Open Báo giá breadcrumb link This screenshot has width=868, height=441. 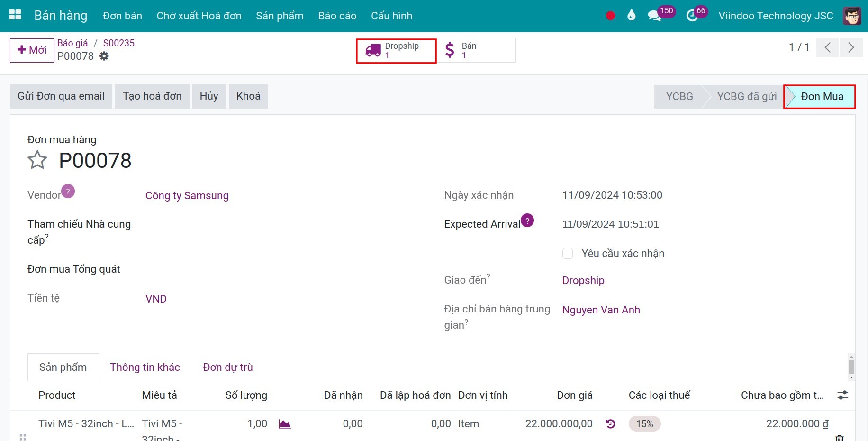coord(72,43)
